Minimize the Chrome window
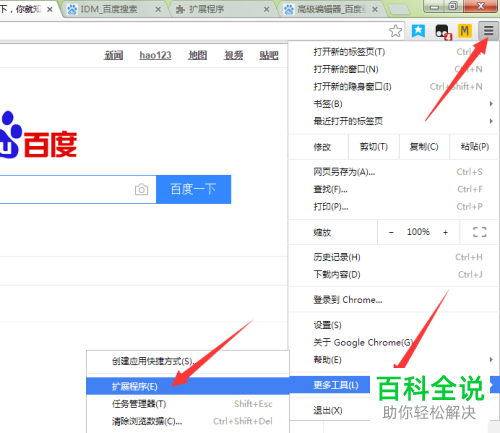 coord(434,7)
